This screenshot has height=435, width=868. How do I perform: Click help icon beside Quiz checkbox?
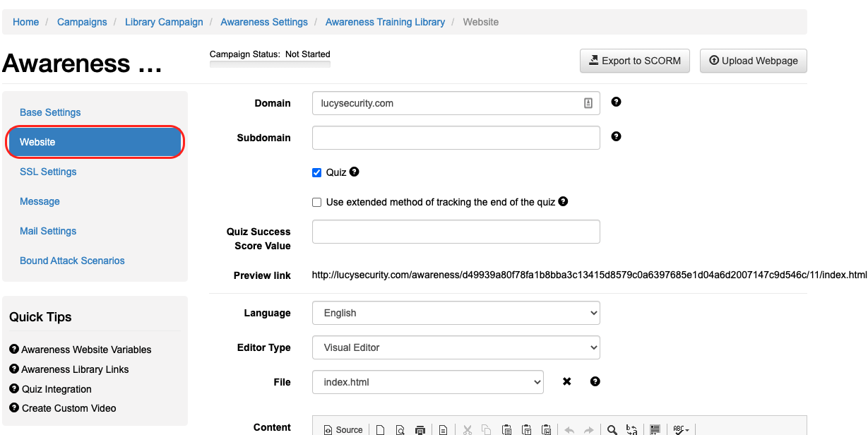(354, 172)
